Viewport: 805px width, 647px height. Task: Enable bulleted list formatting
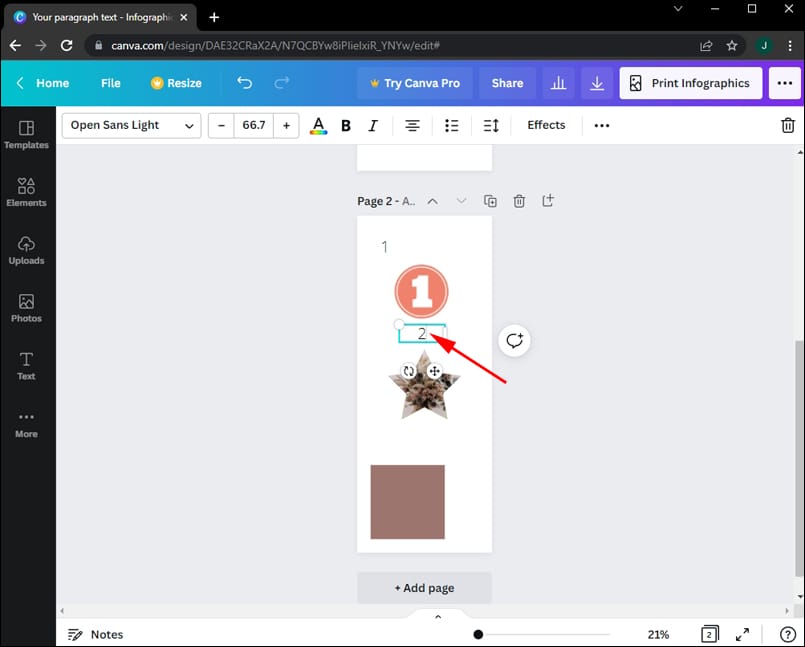(x=451, y=125)
